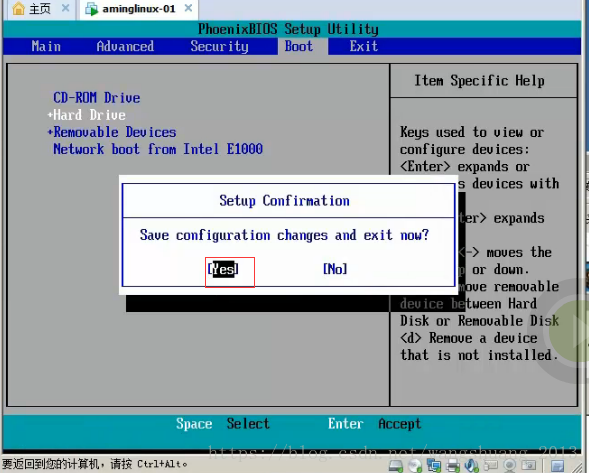Click the hard disk device status icon
The image size is (589, 473).
(x=396, y=465)
